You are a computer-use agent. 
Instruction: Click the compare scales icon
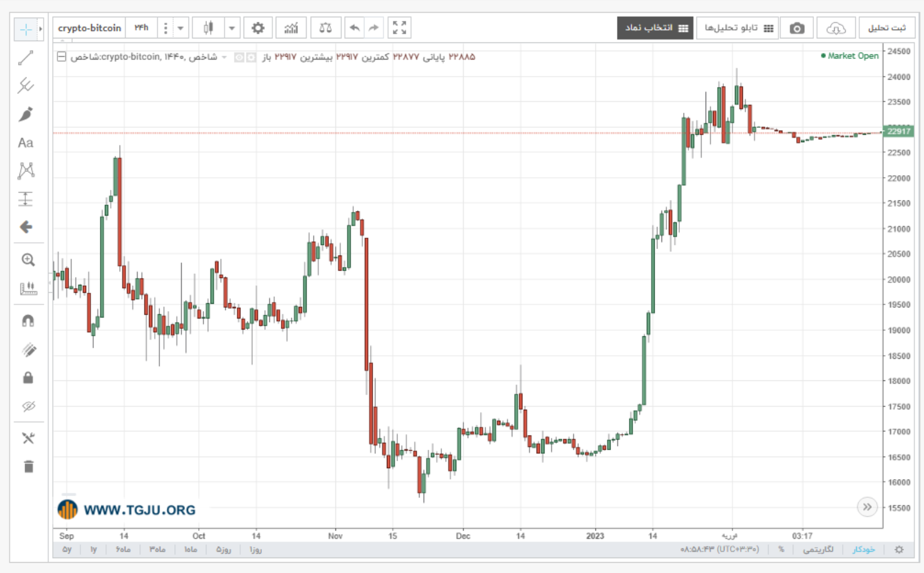(326, 28)
